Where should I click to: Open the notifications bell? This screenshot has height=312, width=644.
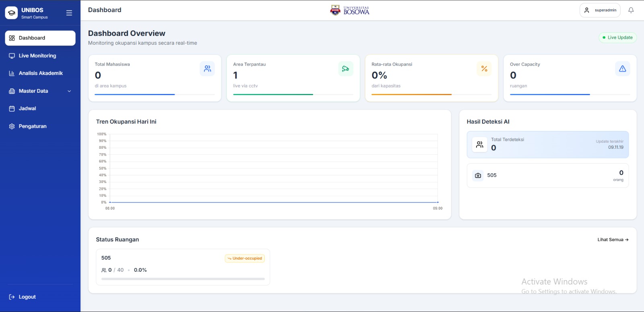[631, 10]
